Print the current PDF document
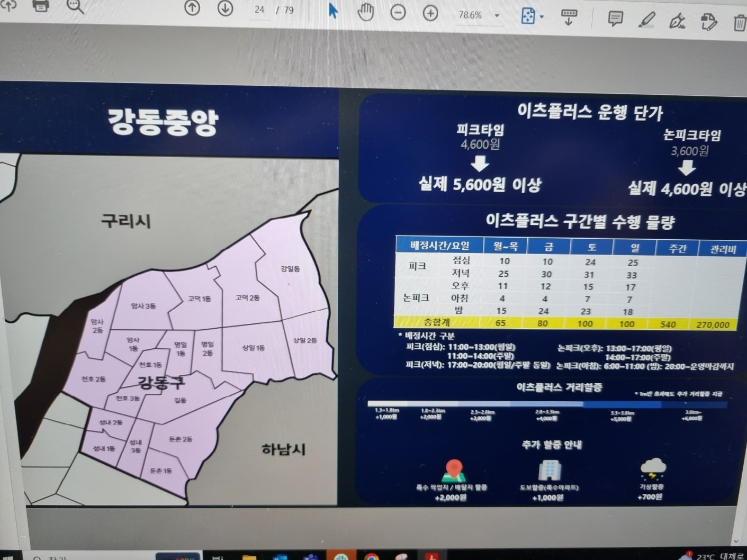 tap(42, 6)
